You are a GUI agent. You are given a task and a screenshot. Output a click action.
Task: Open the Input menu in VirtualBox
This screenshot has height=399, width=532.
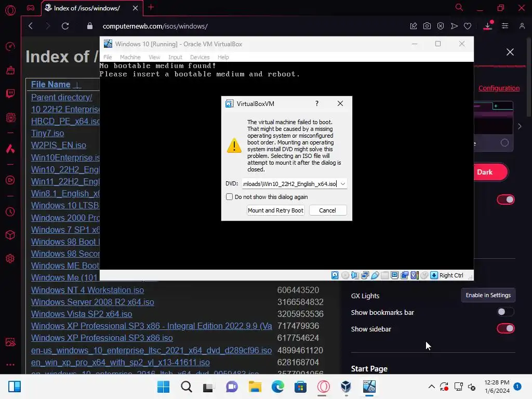(175, 57)
